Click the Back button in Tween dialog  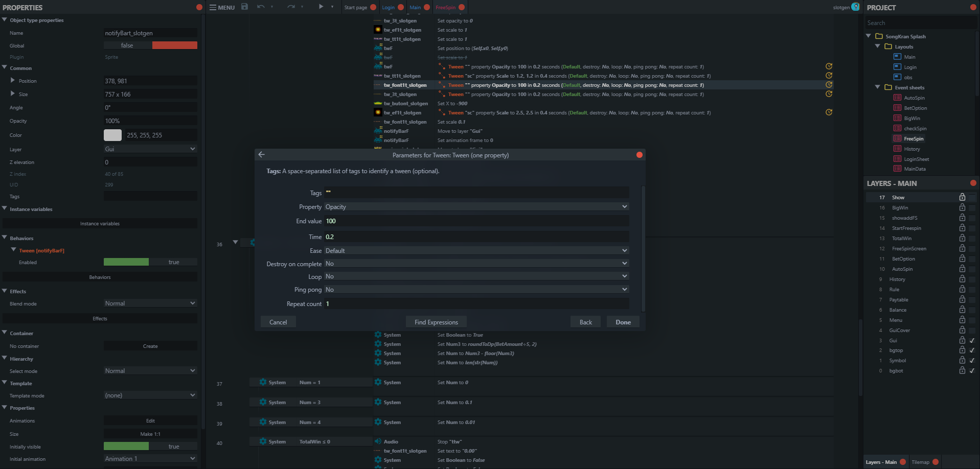click(x=586, y=322)
